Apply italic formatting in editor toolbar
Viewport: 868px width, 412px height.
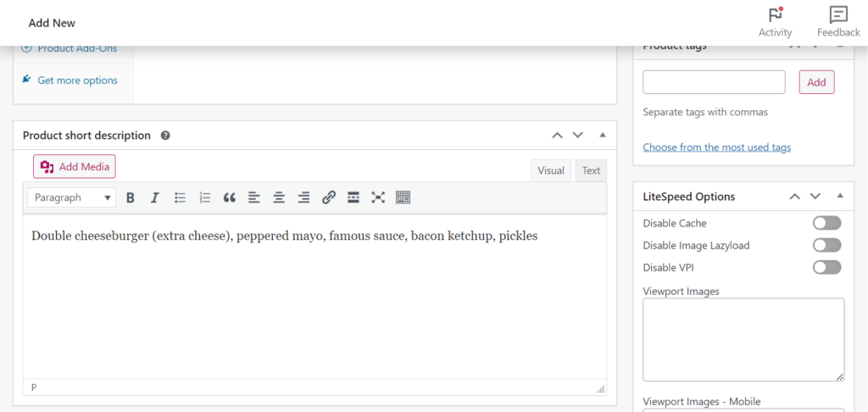154,198
